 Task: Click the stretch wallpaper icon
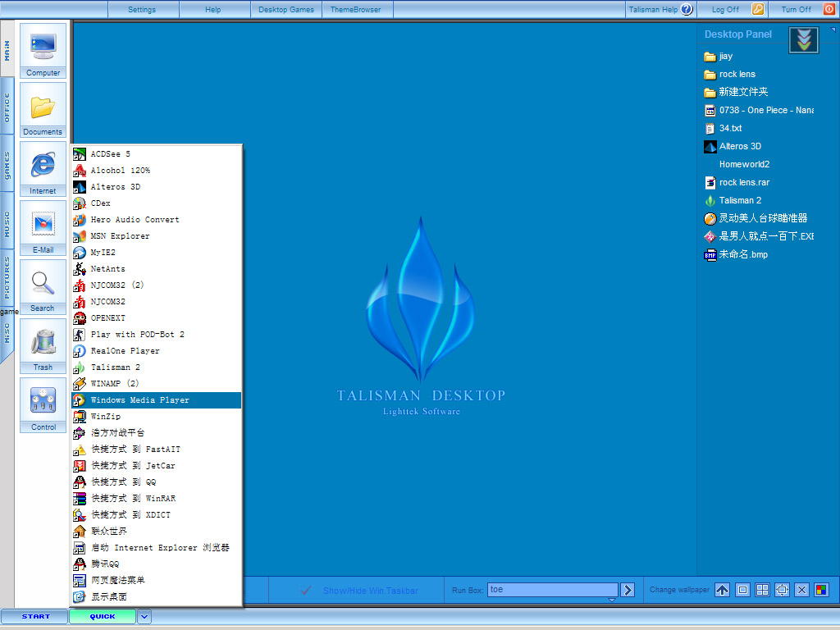[782, 590]
